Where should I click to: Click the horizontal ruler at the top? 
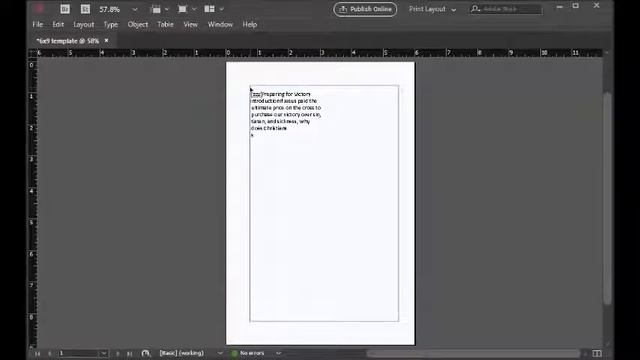[320, 53]
